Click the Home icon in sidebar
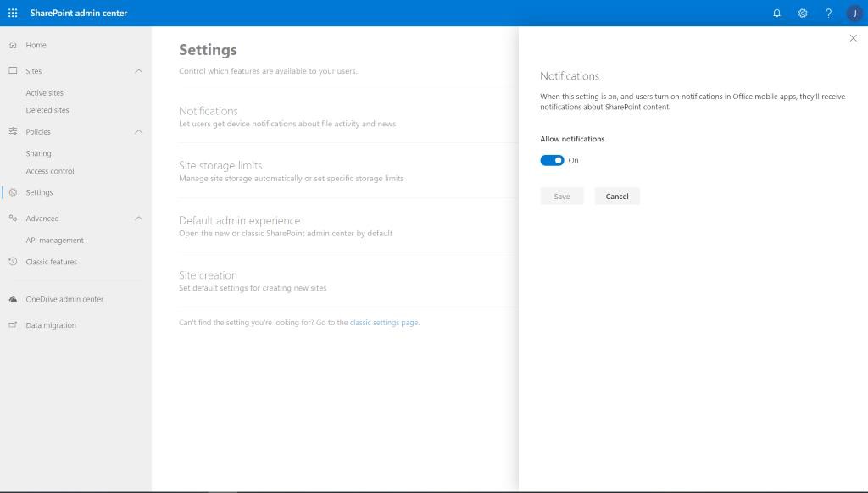 13,45
